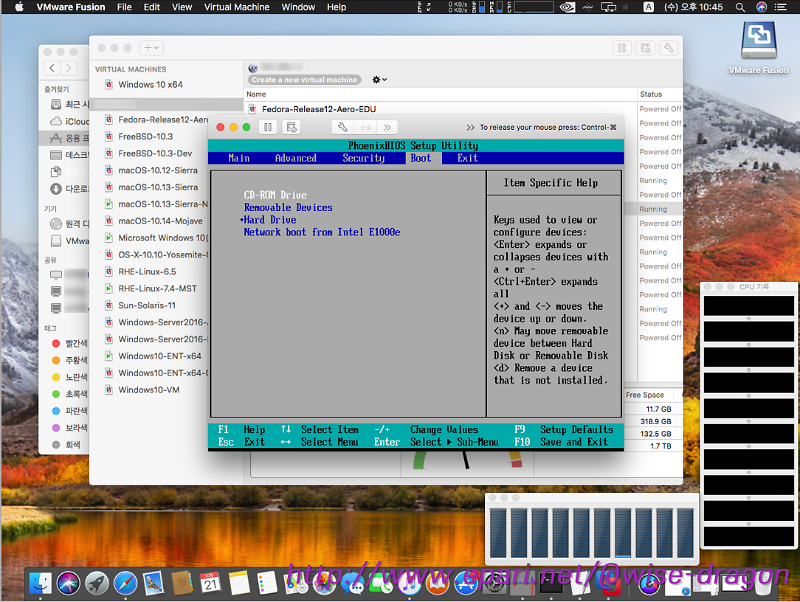Switch to the BIOS Main tab
Screen dimensions: 800x602
239,158
